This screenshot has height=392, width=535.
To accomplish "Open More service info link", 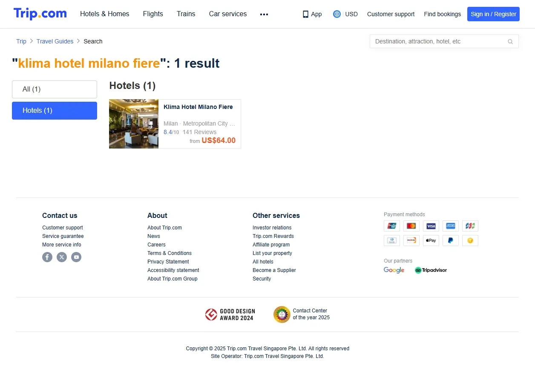I will [x=62, y=245].
